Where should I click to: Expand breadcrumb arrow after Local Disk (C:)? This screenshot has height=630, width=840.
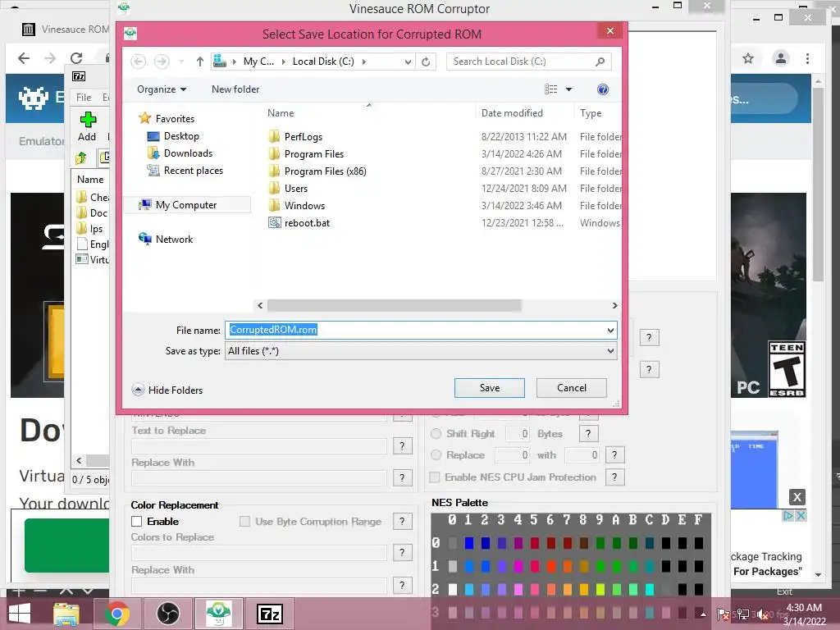(x=363, y=62)
